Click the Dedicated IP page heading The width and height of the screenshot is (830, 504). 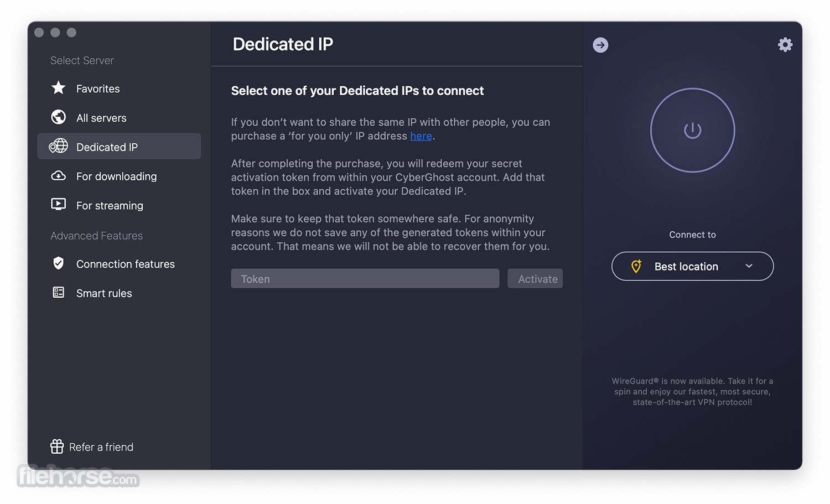(283, 44)
